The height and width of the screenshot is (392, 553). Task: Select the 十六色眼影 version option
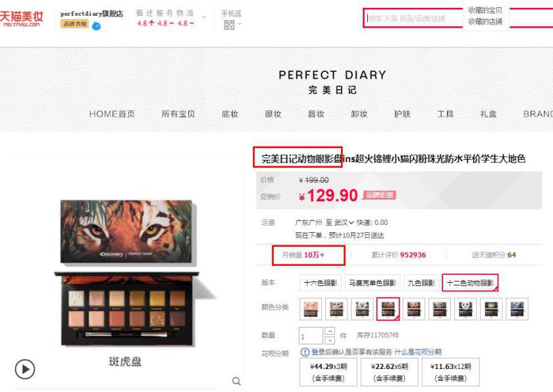[x=320, y=283]
